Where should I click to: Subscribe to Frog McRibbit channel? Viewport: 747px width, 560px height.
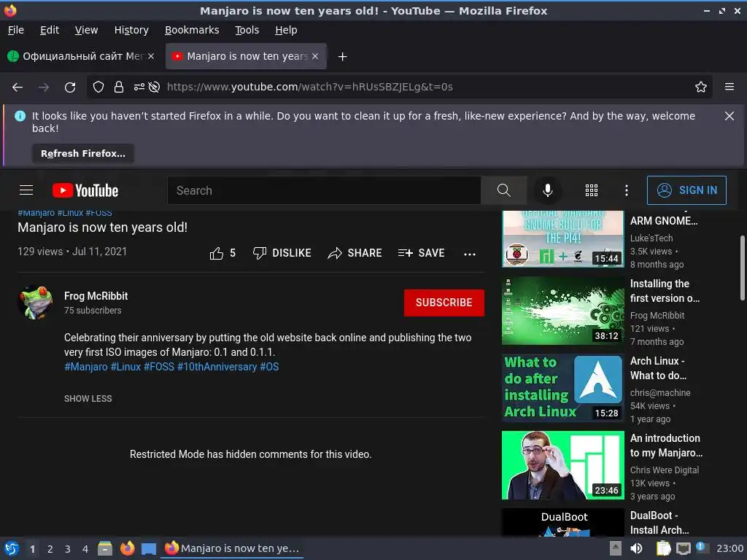pos(444,303)
